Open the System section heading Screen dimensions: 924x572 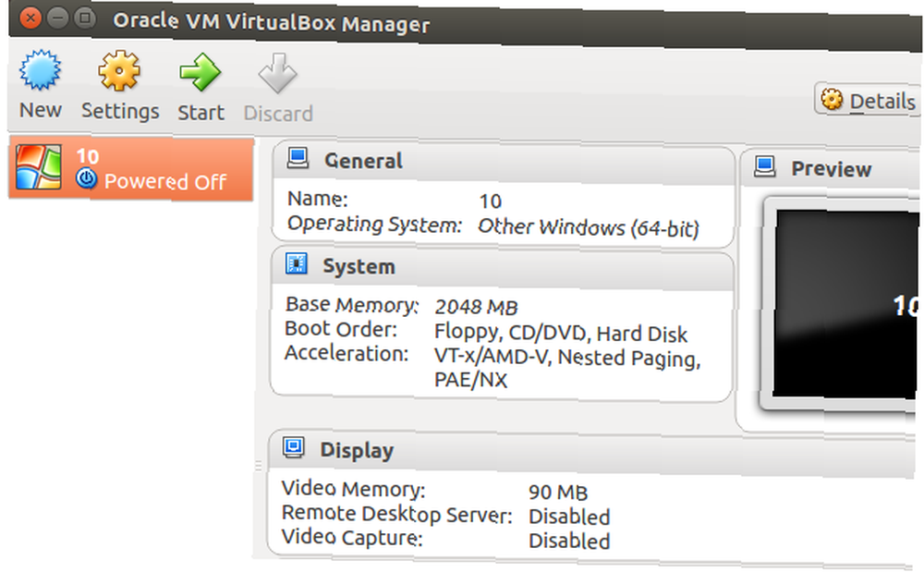[359, 266]
